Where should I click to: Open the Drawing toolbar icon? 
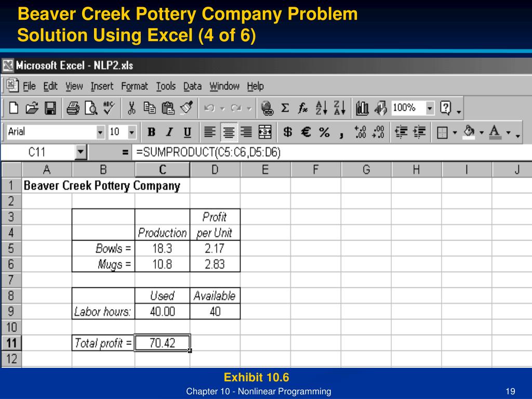pyautogui.click(x=380, y=108)
